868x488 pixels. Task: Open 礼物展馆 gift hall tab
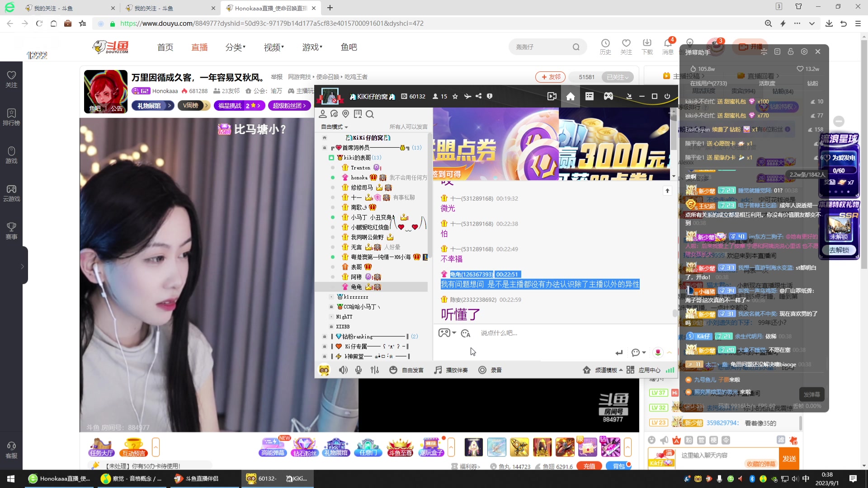(x=153, y=106)
